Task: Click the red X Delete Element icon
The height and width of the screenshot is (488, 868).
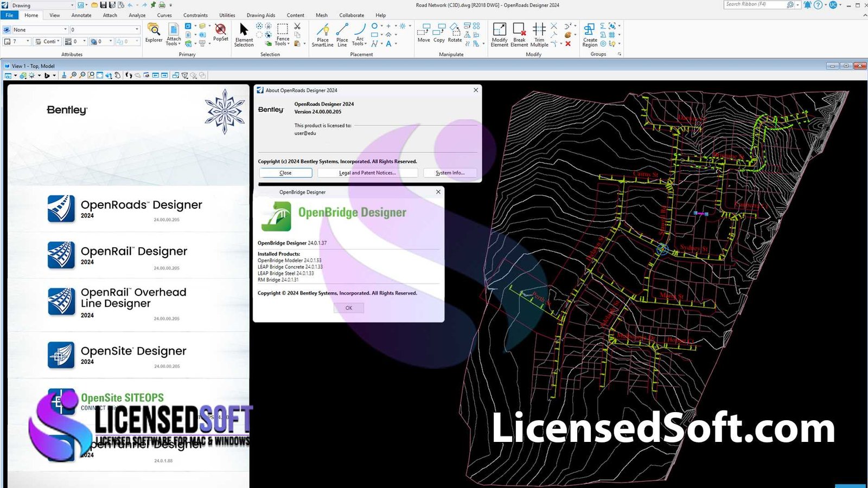Action: click(x=568, y=43)
